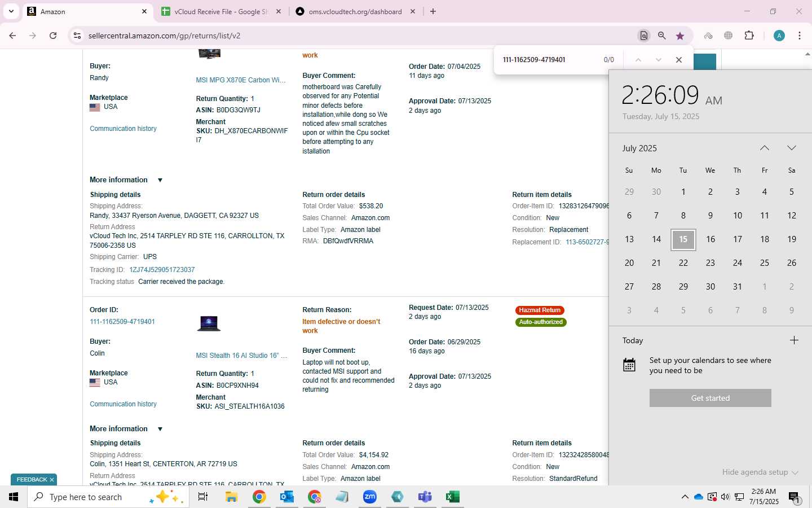The height and width of the screenshot is (508, 812).
Task: Click the July 2025 month header
Action: [x=639, y=148]
